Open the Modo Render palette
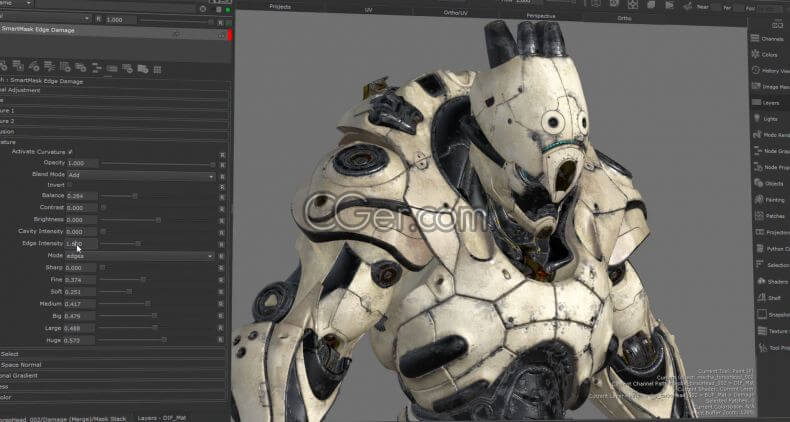 pyautogui.click(x=769, y=135)
